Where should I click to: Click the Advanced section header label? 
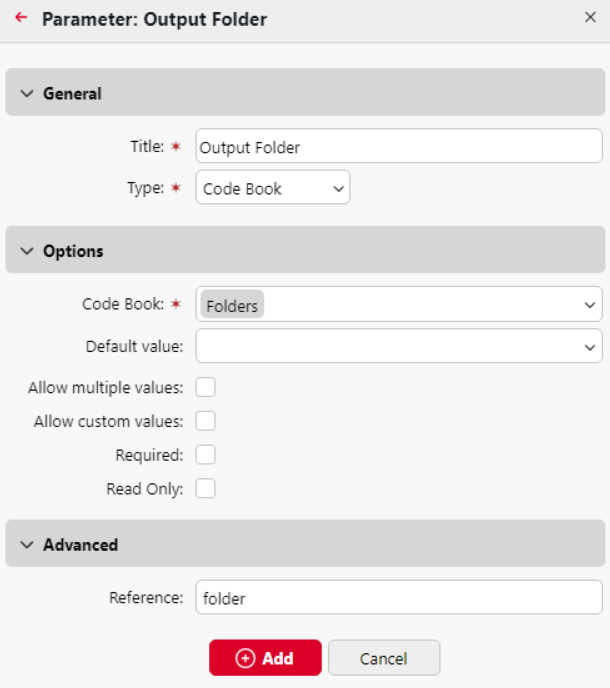tap(80, 545)
